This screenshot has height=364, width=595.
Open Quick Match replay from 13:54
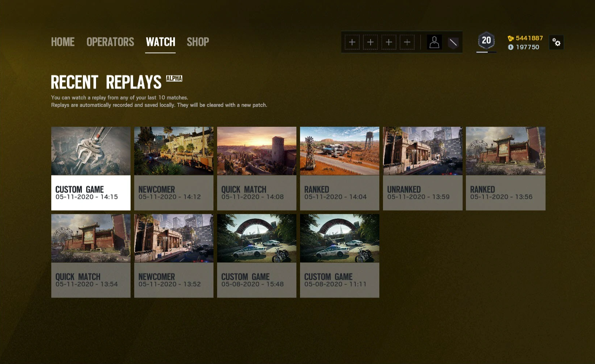pos(91,256)
